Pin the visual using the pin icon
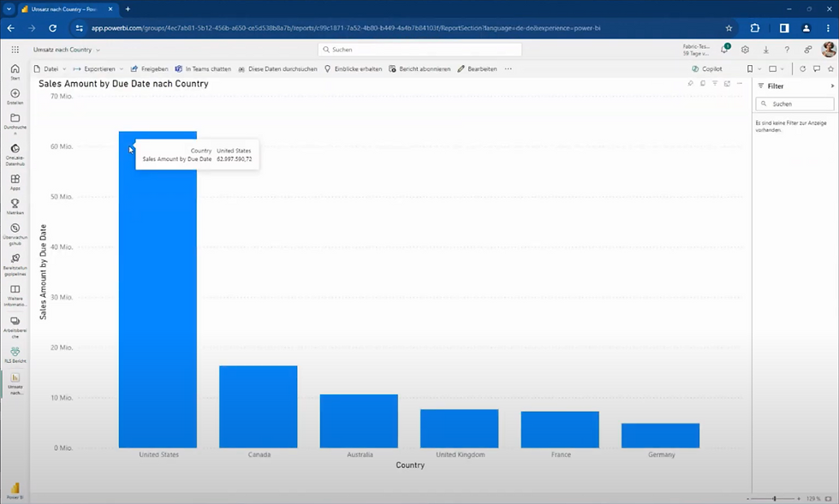 point(690,84)
